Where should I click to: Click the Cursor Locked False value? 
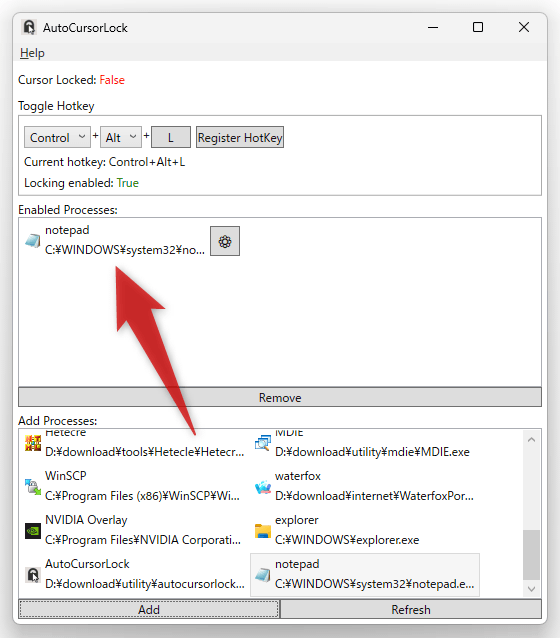[x=112, y=80]
